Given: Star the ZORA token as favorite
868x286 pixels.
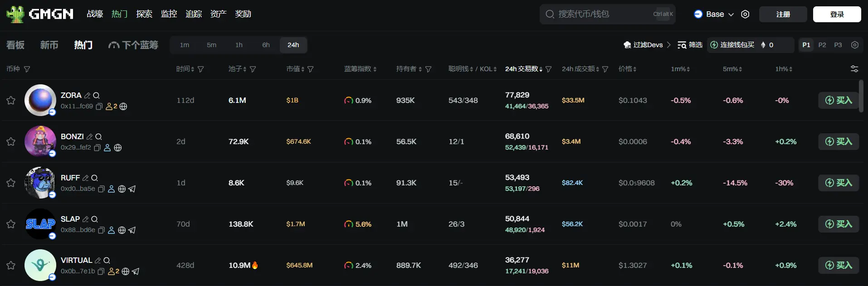Looking at the screenshot, I should [x=11, y=100].
